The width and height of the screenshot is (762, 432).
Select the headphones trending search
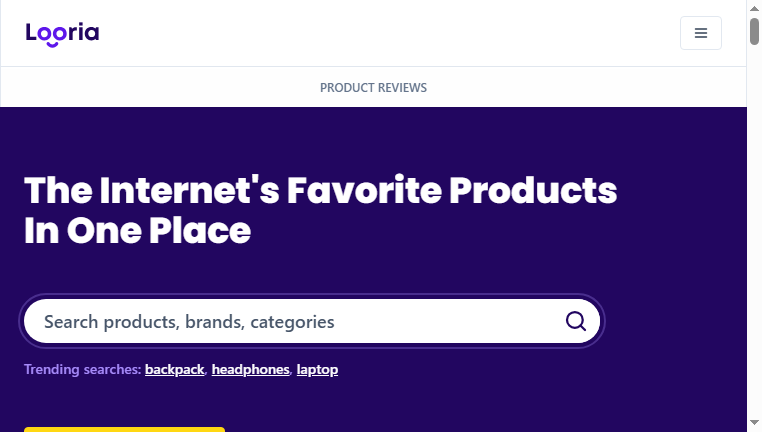pos(251,369)
